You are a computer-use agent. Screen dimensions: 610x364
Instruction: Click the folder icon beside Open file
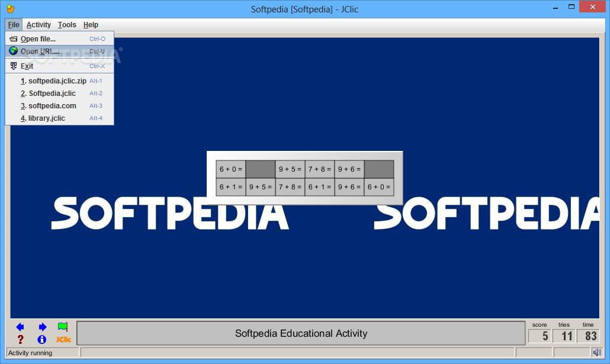[13, 39]
